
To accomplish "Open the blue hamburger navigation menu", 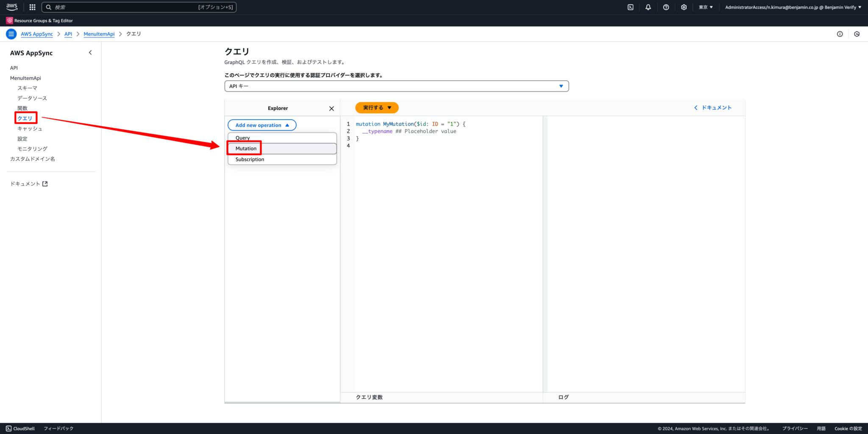I will click(11, 34).
